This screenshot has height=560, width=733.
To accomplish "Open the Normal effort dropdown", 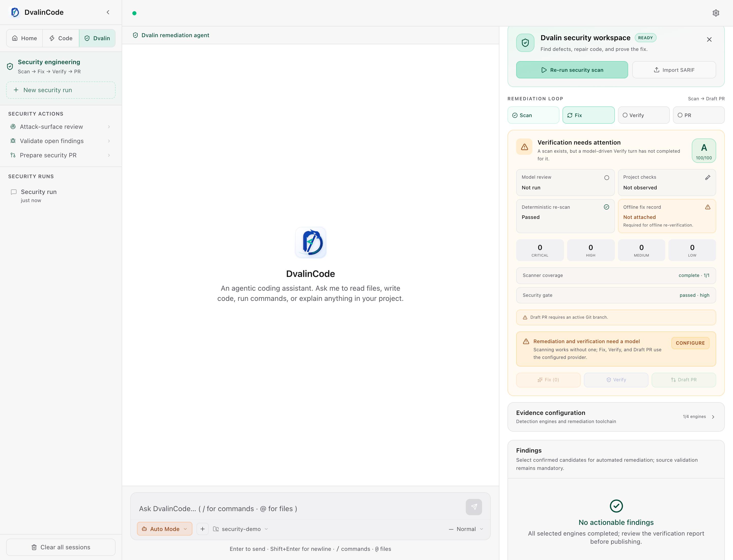I will click(466, 529).
